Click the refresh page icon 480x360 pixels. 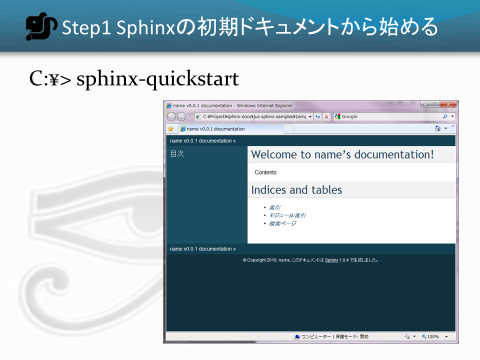click(318, 117)
